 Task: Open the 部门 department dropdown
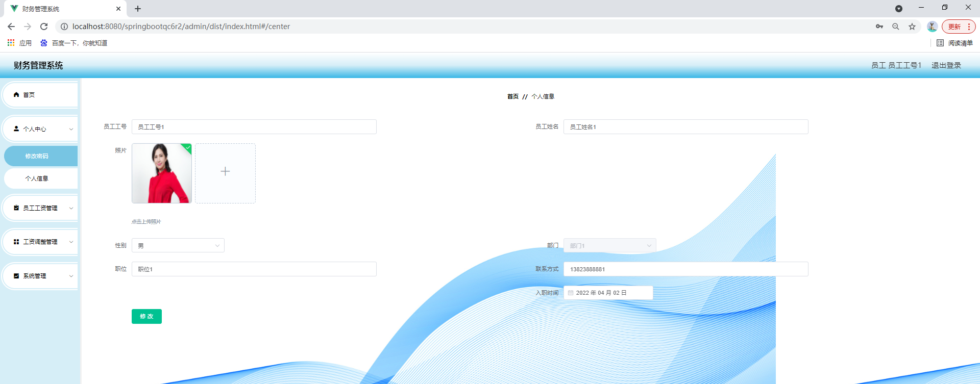pyautogui.click(x=609, y=246)
